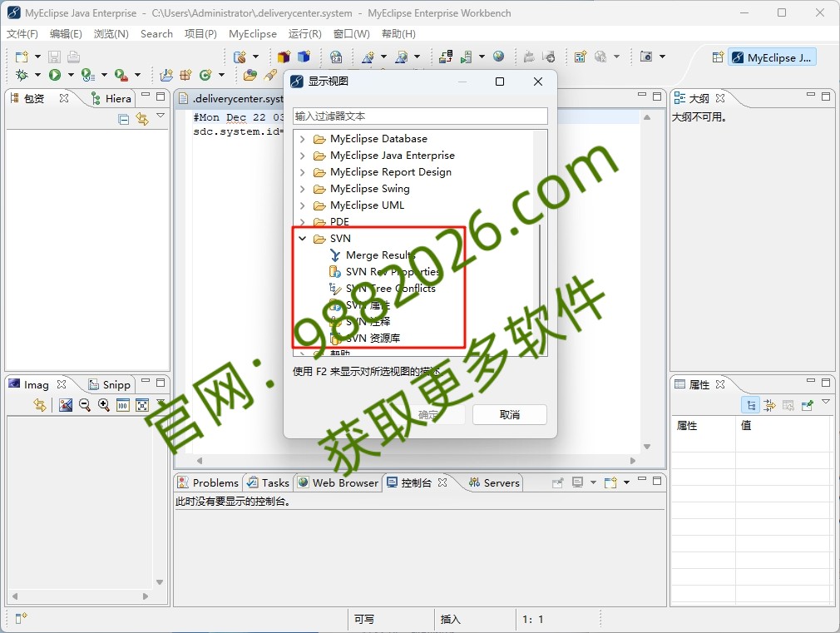Toggle Show Categories in Properties panel
This screenshot has height=633, width=840.
[750, 406]
